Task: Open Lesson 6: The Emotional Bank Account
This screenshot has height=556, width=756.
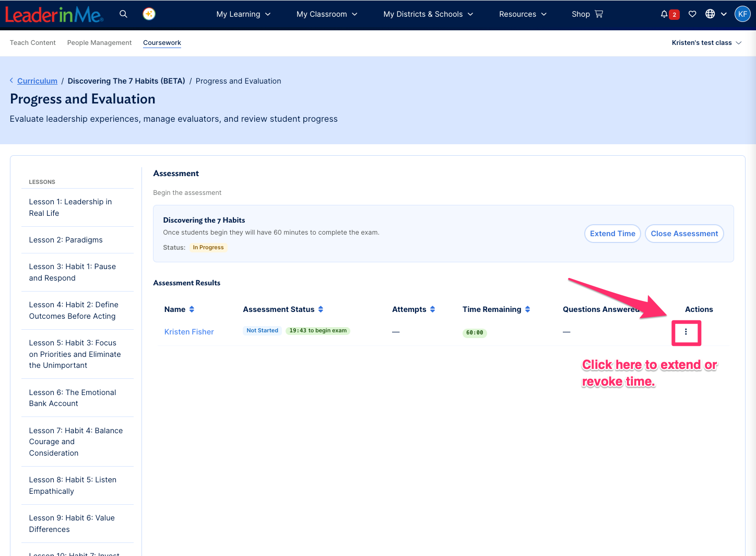Action: [x=77, y=398]
